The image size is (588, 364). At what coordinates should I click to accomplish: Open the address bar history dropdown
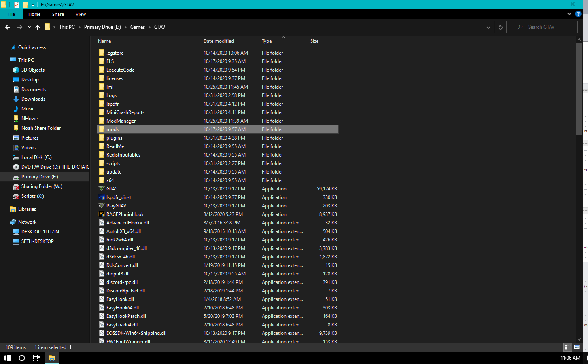pos(488,27)
